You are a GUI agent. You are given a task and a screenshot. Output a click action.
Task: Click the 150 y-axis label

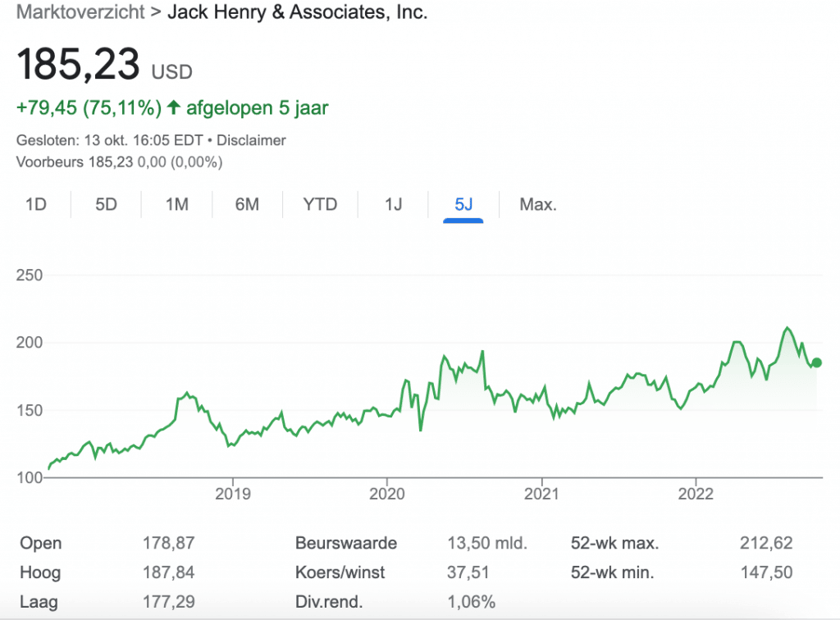pos(30,411)
